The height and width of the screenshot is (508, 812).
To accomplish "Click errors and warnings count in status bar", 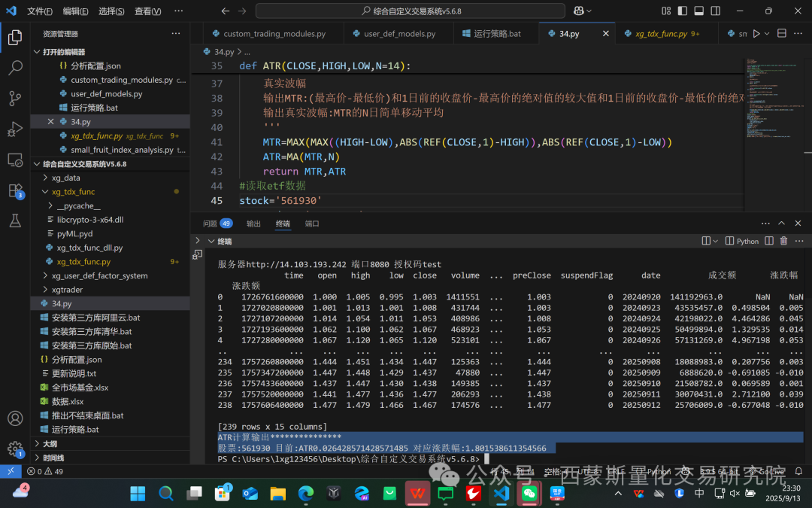I will tap(45, 471).
